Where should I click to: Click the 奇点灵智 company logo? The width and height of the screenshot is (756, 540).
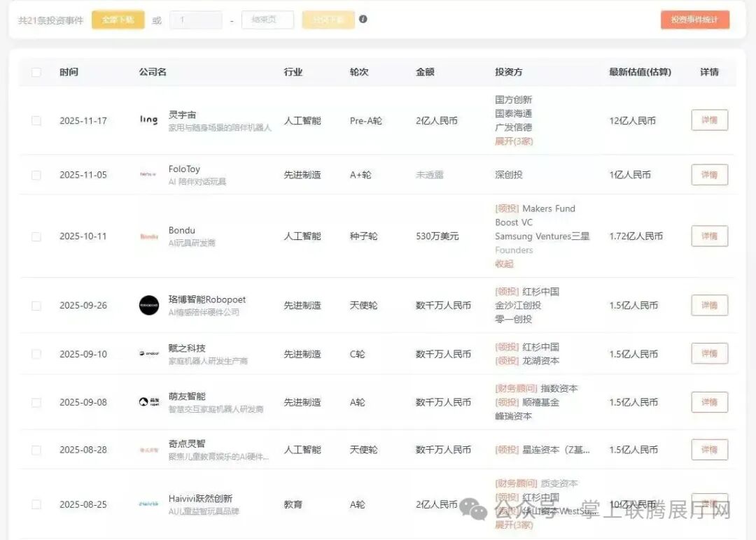(x=149, y=450)
